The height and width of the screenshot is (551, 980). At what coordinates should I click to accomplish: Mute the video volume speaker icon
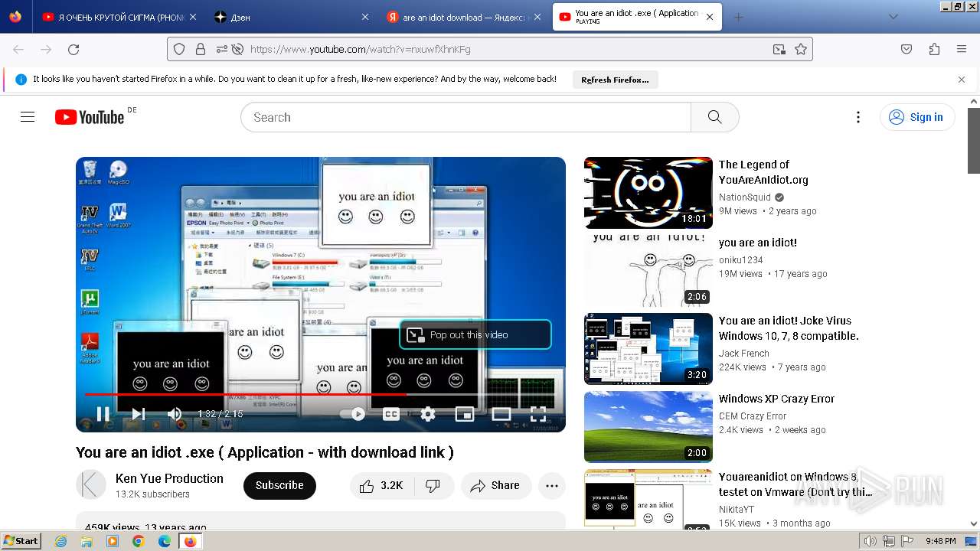click(175, 414)
